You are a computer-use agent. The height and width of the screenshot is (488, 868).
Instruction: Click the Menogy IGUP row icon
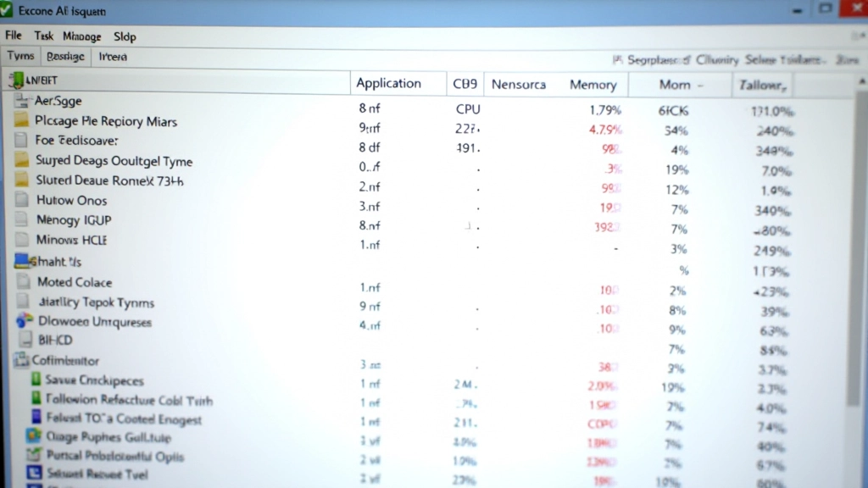click(x=21, y=219)
